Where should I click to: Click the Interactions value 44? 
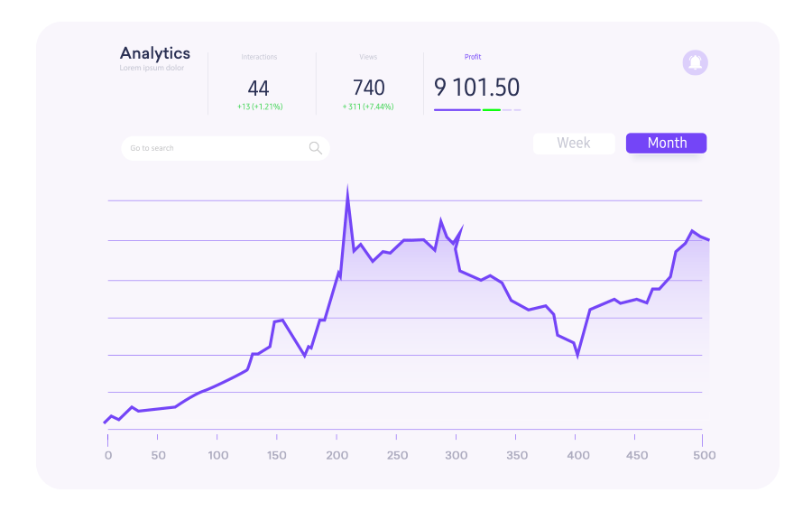[258, 88]
